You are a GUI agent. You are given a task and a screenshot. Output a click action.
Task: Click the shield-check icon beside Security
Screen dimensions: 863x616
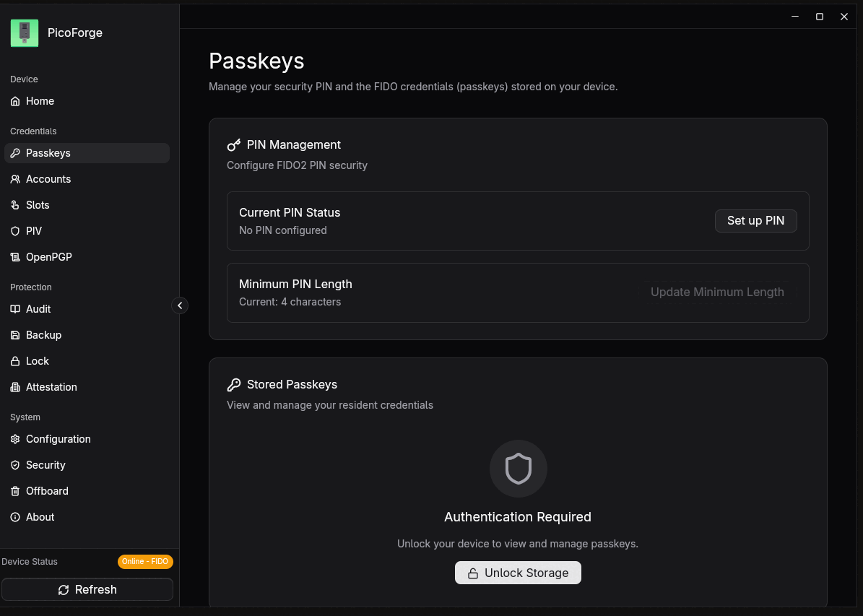[15, 465]
